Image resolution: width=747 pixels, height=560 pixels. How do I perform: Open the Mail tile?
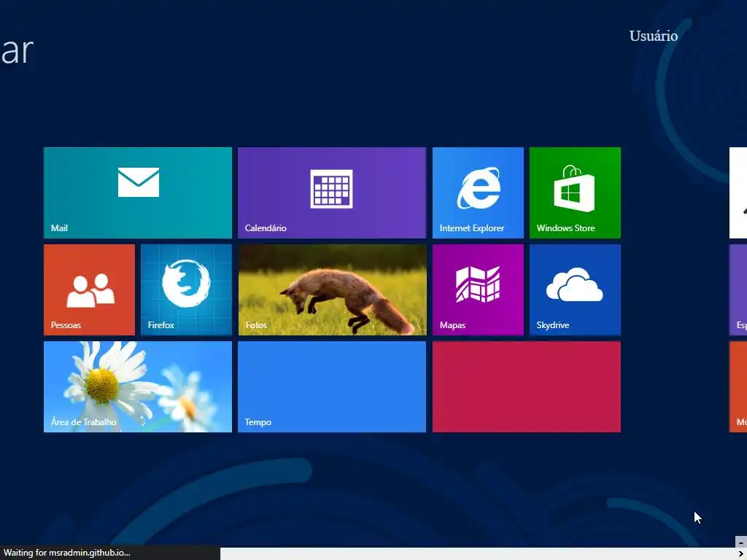click(138, 192)
